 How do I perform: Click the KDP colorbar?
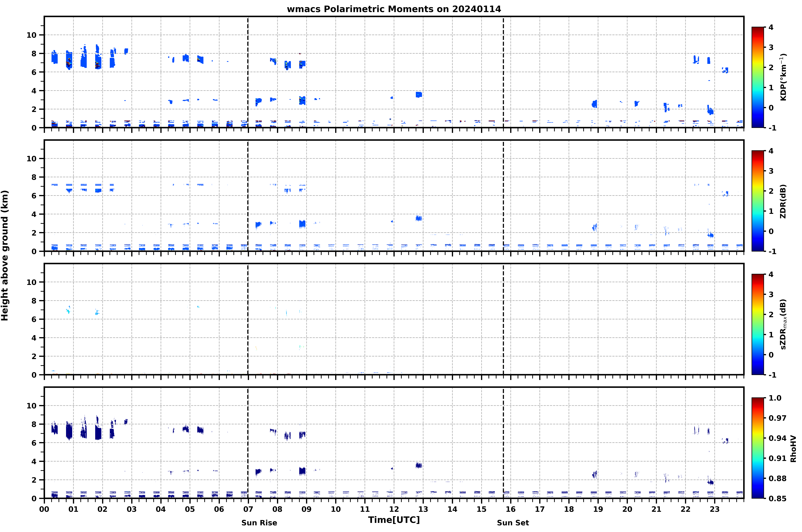(x=758, y=77)
